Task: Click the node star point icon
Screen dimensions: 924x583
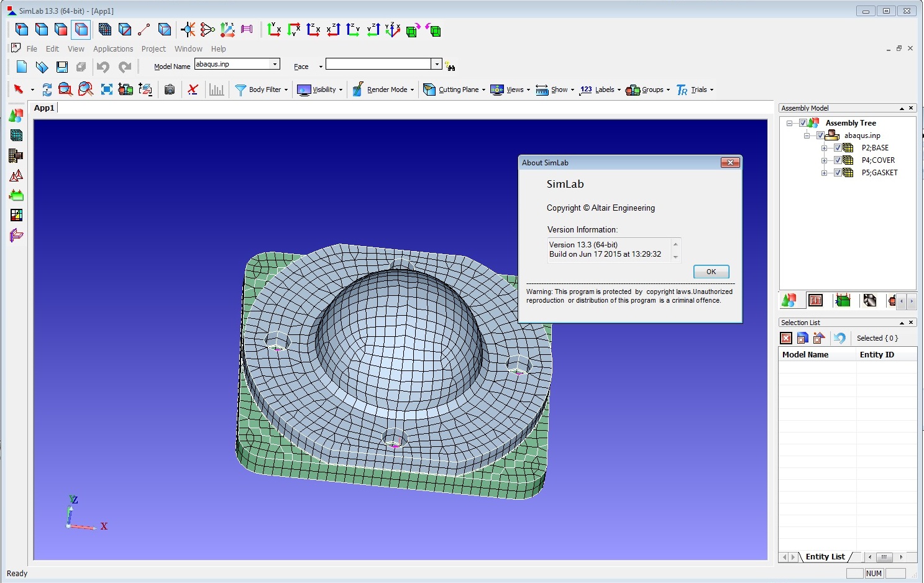Action: point(188,29)
